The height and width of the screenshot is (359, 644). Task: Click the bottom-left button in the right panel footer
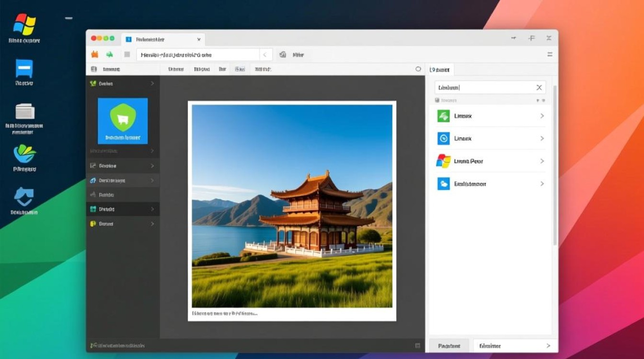[x=449, y=346]
